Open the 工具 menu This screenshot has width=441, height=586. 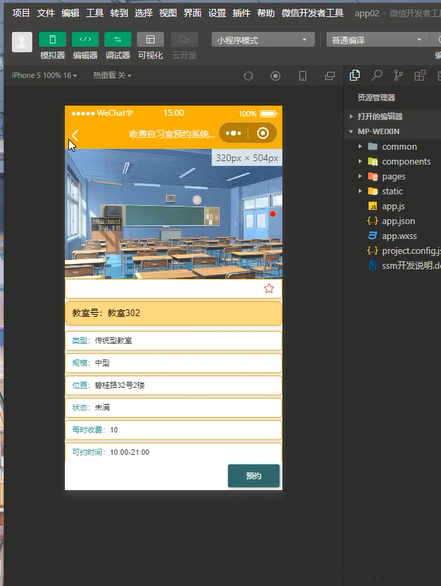click(95, 13)
